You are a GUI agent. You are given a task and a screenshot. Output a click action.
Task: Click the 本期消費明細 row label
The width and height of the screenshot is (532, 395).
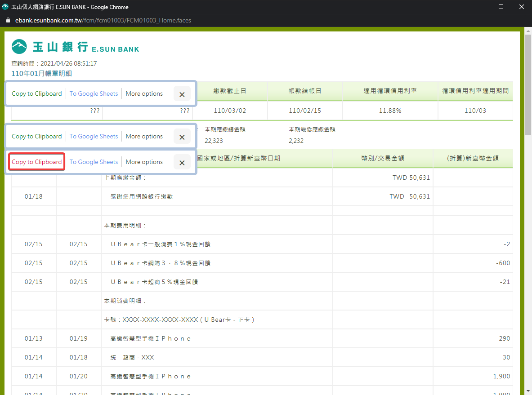(125, 301)
